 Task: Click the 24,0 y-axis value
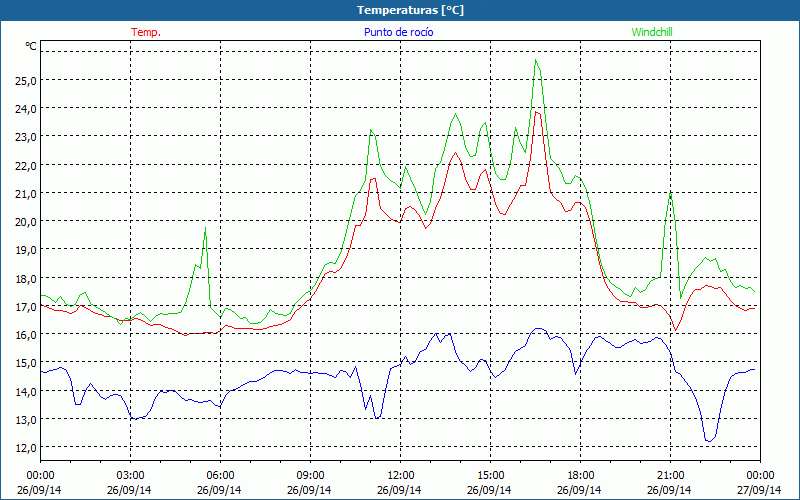pyautogui.click(x=25, y=108)
